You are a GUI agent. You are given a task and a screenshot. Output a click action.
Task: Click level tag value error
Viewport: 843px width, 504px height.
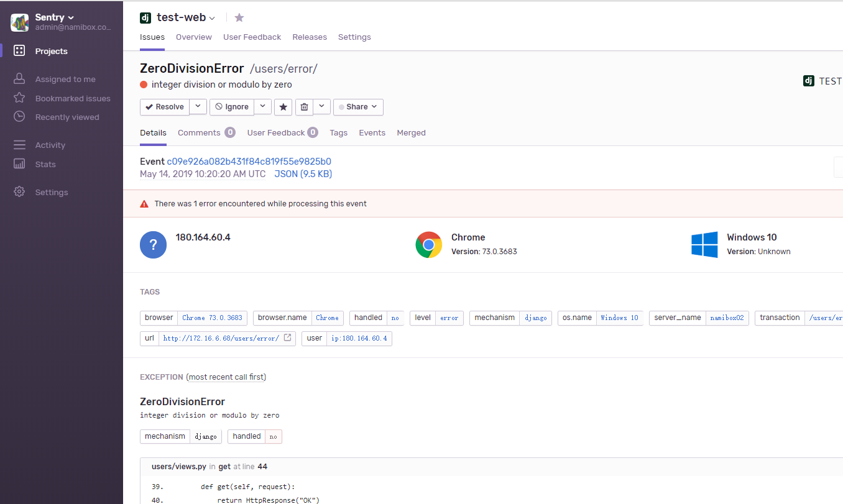449,318
